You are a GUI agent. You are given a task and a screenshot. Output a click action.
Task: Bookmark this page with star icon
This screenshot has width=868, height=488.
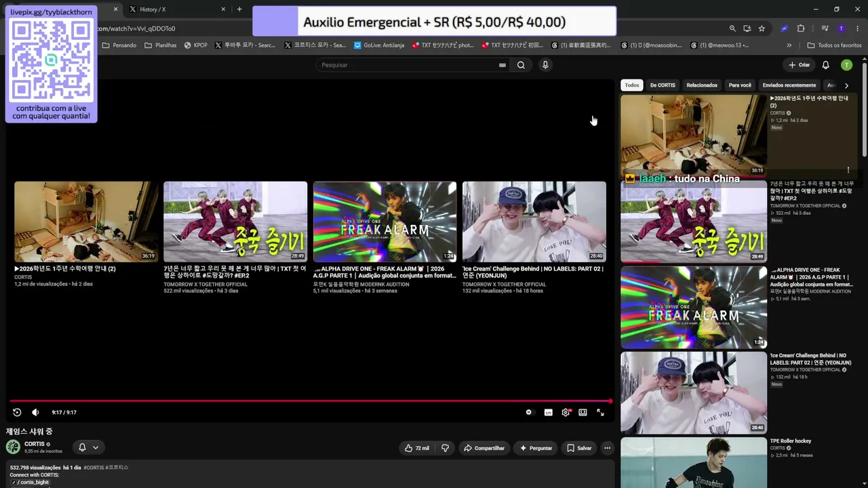click(762, 28)
